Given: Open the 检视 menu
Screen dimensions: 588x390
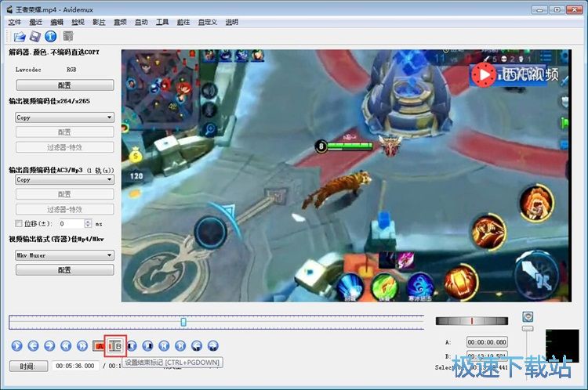Looking at the screenshot, I should 78,22.
